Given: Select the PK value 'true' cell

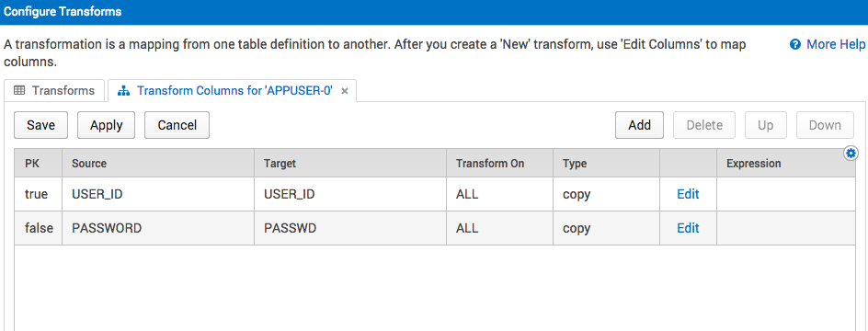Looking at the screenshot, I should click(39, 194).
